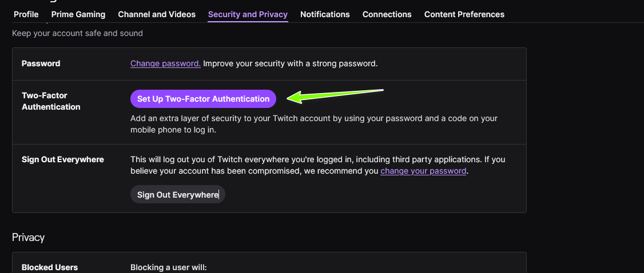Image resolution: width=644 pixels, height=273 pixels.
Task: Click 'Keep your account safe and sound' subtitle
Action: [x=77, y=33]
